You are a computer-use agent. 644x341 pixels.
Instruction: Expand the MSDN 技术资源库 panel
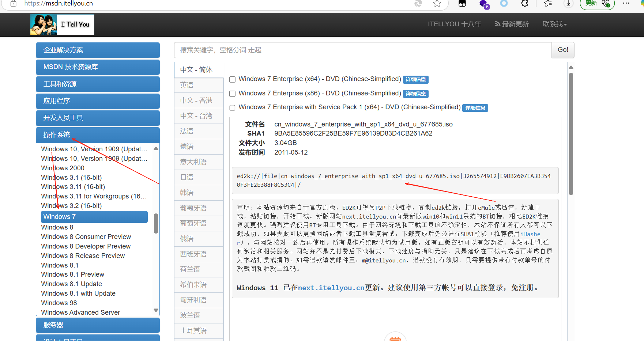click(98, 67)
